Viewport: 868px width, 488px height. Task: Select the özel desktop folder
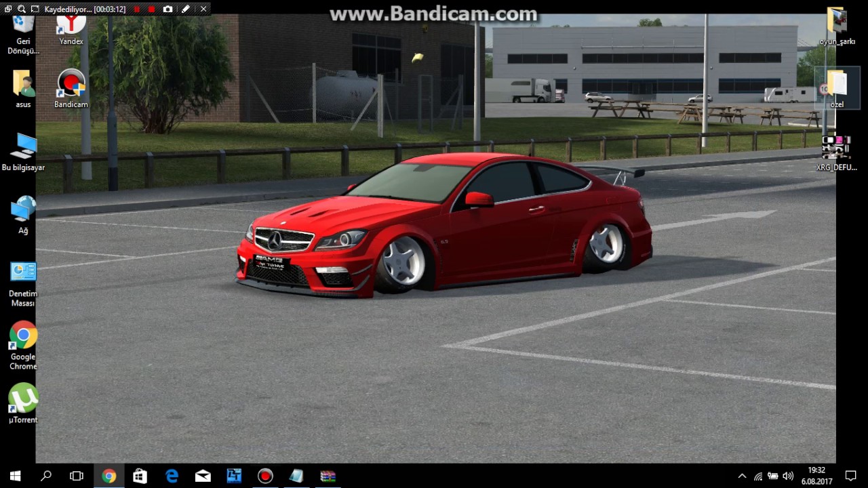point(837,88)
